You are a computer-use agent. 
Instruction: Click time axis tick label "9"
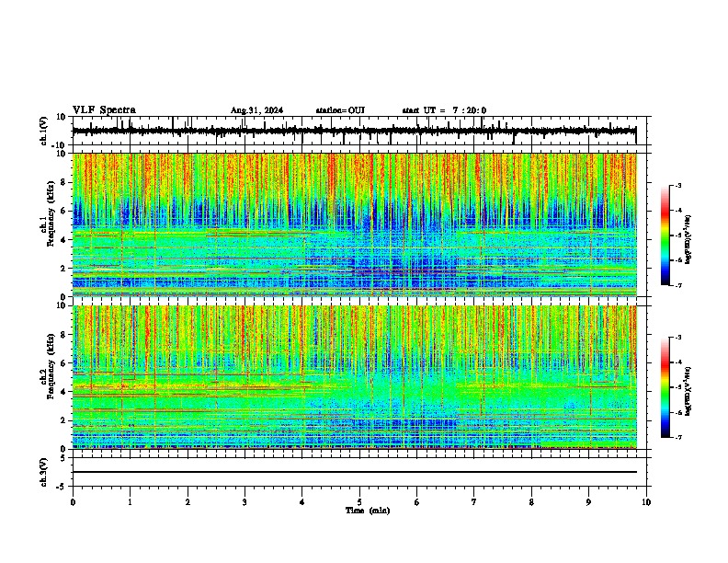point(588,502)
